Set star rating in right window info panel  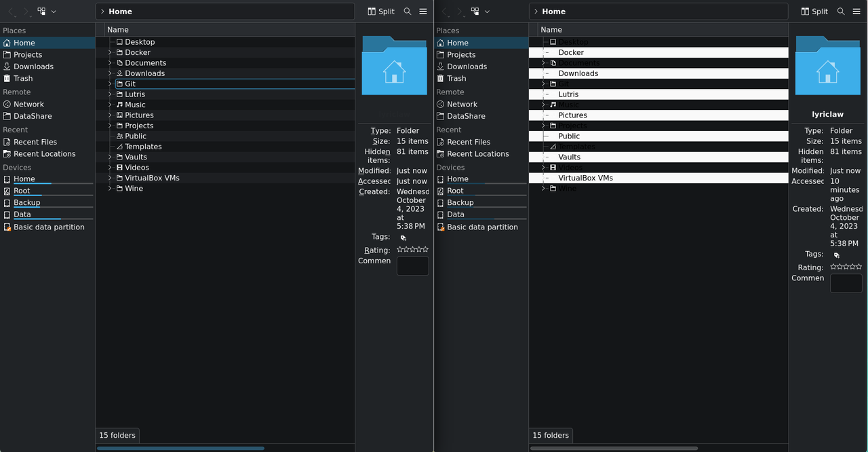tap(846, 267)
